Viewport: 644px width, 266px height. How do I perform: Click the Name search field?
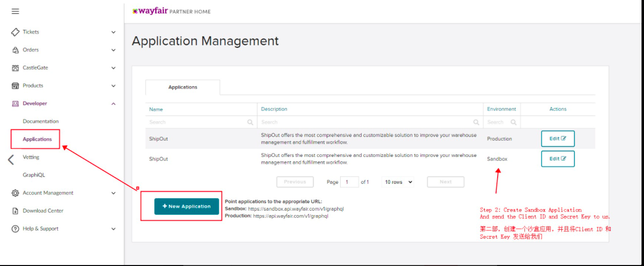pyautogui.click(x=201, y=122)
